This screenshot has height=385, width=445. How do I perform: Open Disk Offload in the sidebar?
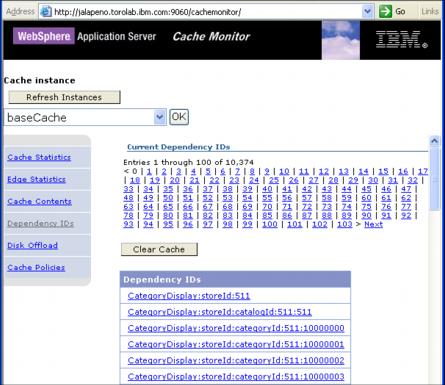32,245
